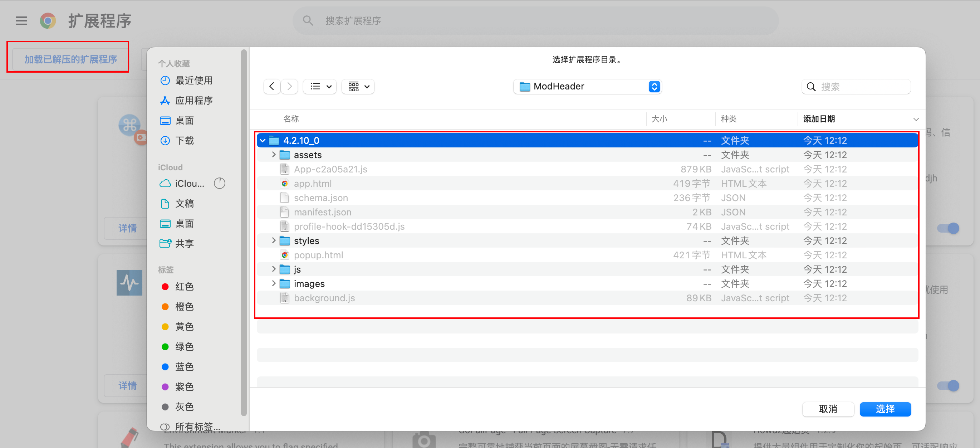Expand the assets folder

coord(274,155)
